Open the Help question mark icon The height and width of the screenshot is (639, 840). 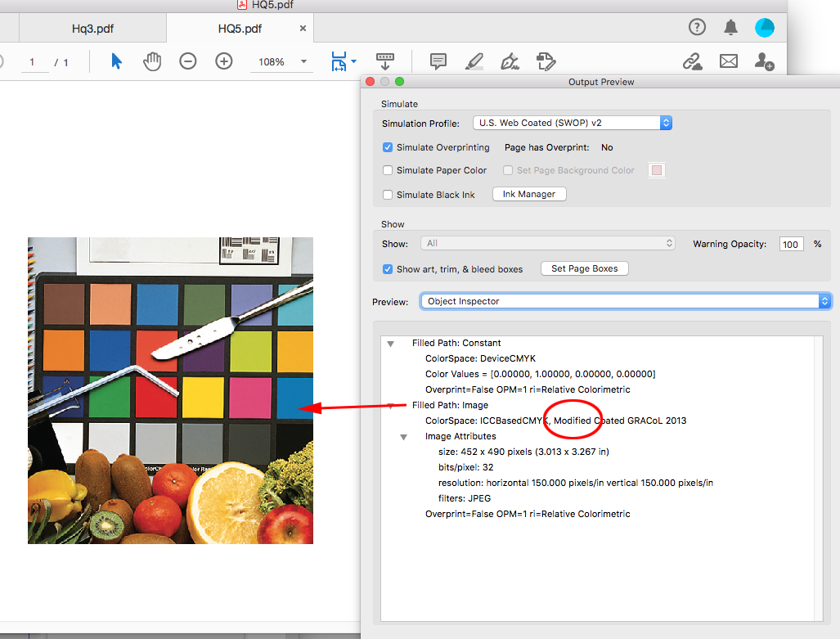point(697,27)
